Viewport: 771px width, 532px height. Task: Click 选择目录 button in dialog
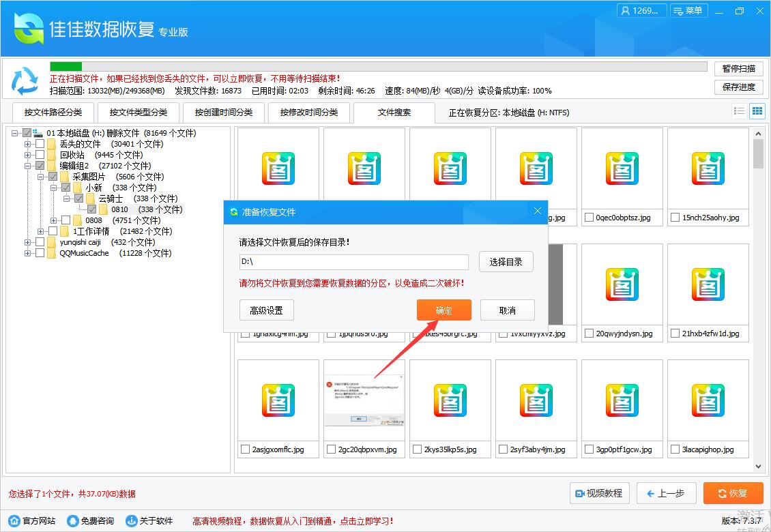pos(506,262)
